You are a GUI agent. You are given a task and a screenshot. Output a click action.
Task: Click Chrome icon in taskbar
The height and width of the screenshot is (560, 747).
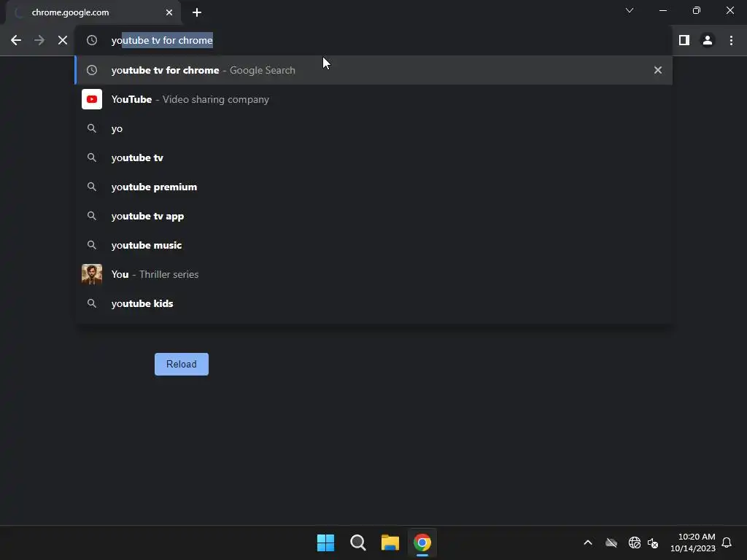pyautogui.click(x=422, y=542)
